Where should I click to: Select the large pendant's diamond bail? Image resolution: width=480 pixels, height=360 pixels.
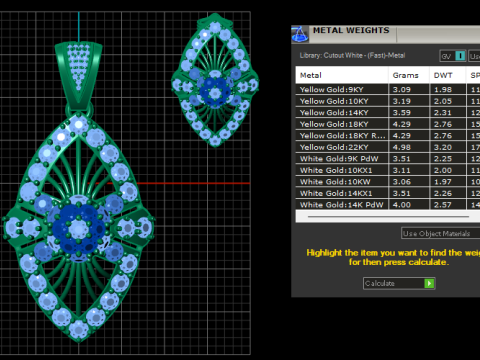pyautogui.click(x=79, y=75)
